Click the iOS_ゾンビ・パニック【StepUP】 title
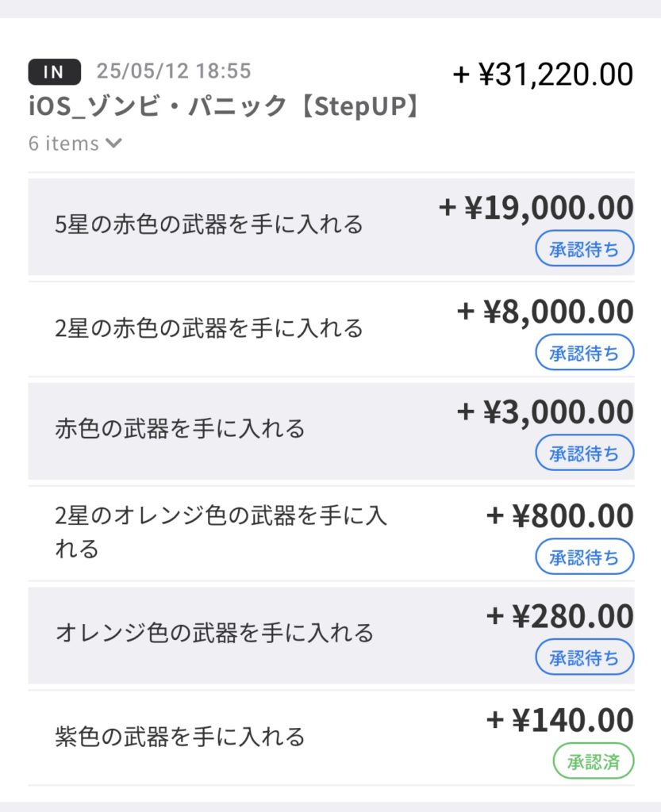661x812 pixels. [x=223, y=106]
